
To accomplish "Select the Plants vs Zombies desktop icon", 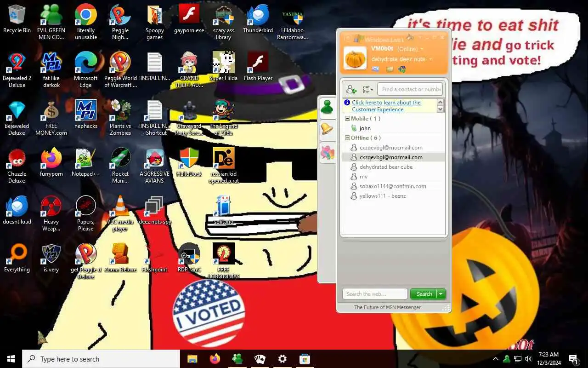I will [120, 118].
